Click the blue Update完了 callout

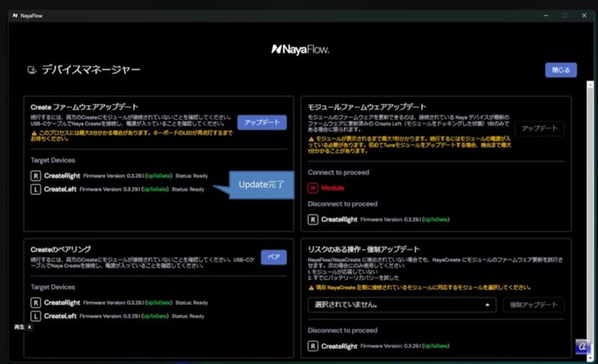261,185
